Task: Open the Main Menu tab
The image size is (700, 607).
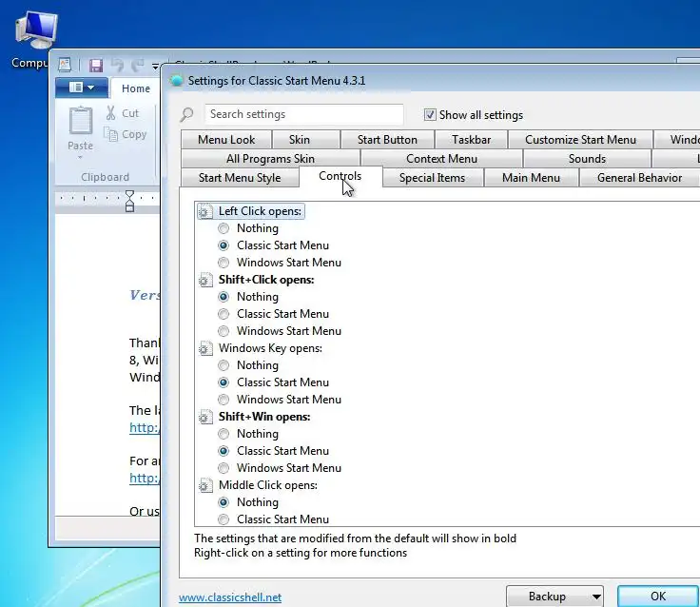Action: [531, 178]
